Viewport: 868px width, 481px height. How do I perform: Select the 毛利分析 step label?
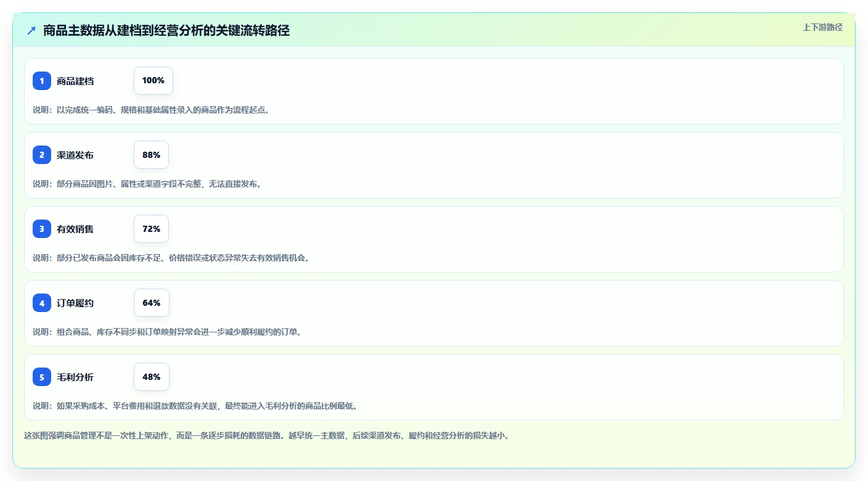75,377
